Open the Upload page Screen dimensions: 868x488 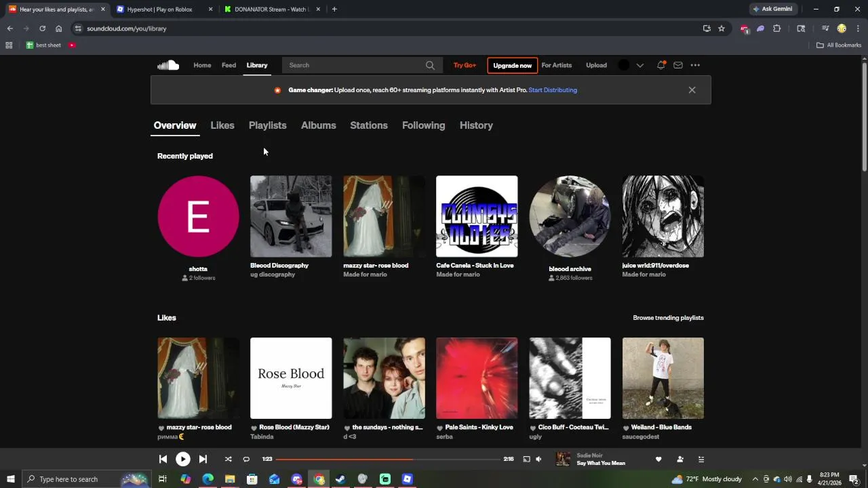pyautogui.click(x=596, y=65)
